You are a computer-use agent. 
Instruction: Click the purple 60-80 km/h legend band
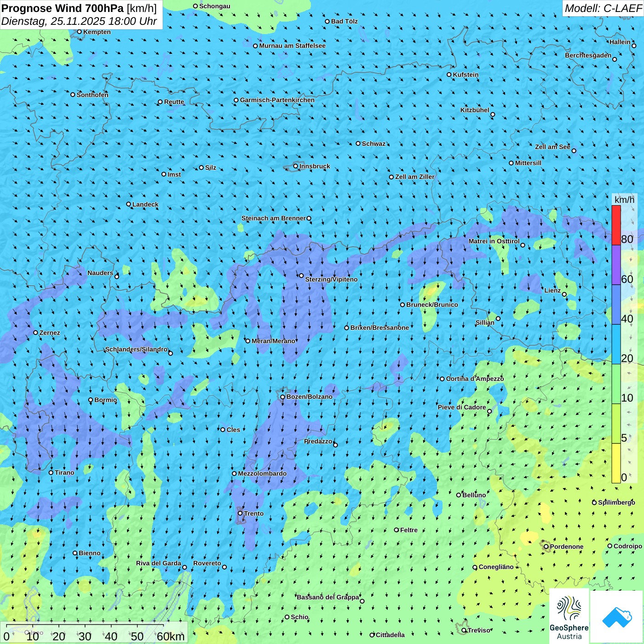tap(616, 265)
